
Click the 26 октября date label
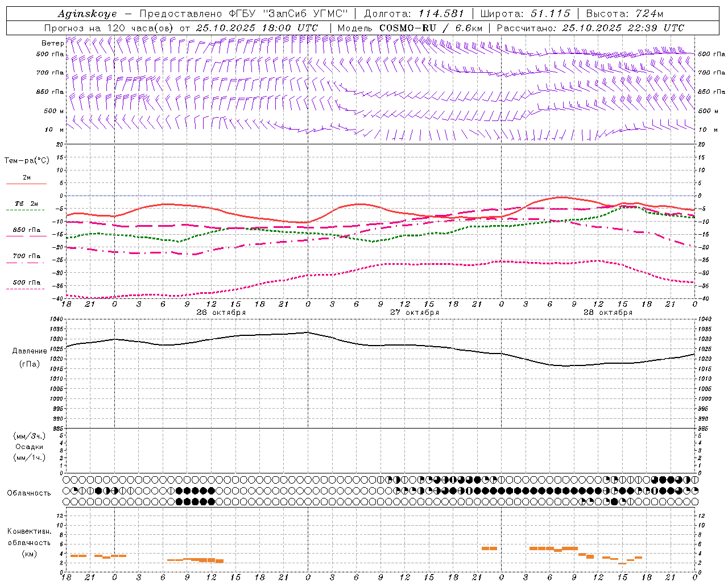(221, 313)
